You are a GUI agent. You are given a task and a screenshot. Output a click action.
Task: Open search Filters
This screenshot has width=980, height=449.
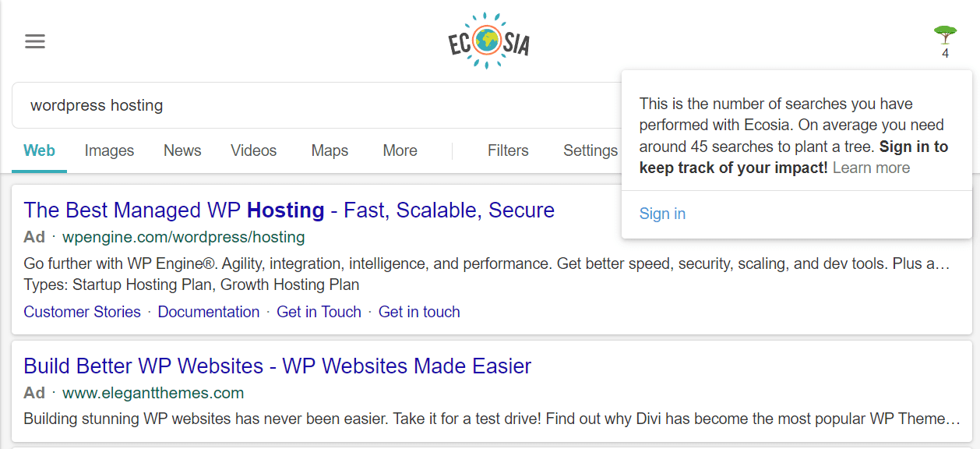click(x=507, y=150)
